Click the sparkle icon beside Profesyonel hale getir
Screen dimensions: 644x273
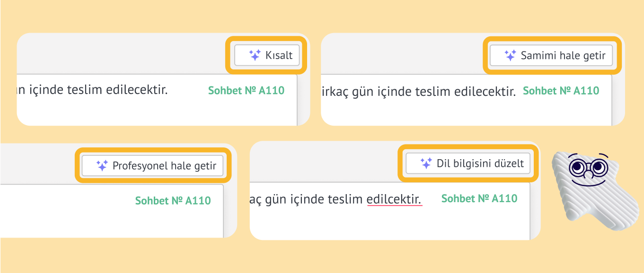(x=102, y=166)
